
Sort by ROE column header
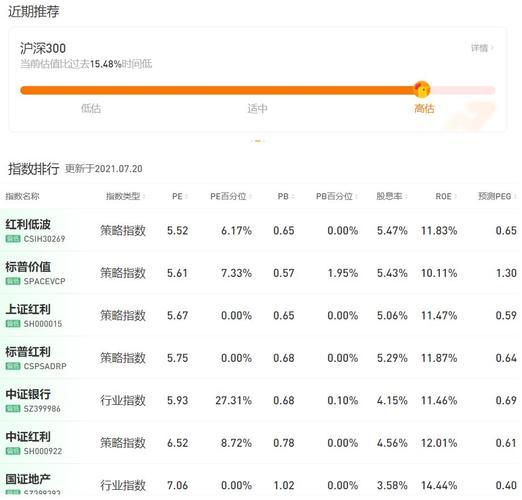(x=446, y=196)
